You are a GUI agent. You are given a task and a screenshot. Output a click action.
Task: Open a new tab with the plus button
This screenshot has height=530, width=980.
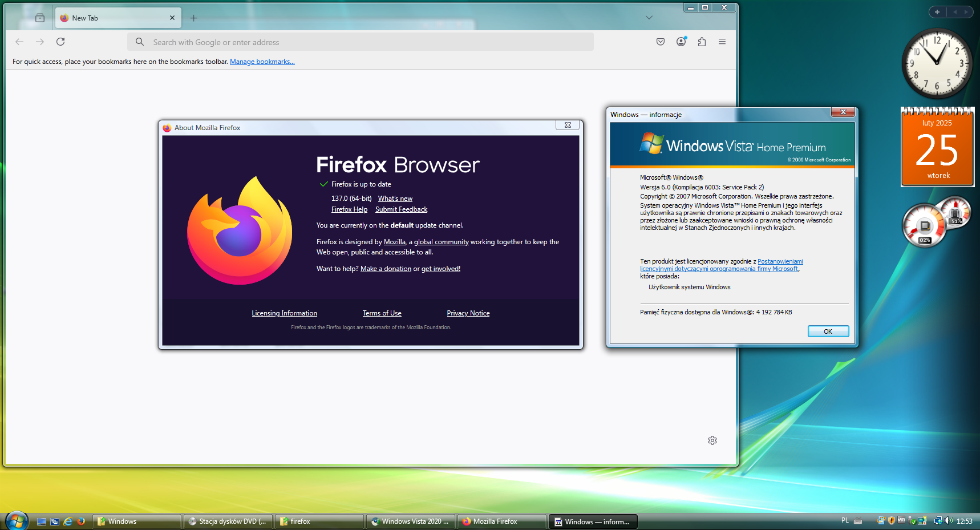point(194,18)
